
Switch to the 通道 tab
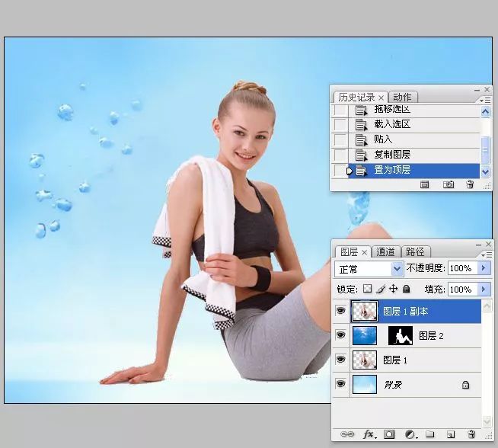[385, 251]
